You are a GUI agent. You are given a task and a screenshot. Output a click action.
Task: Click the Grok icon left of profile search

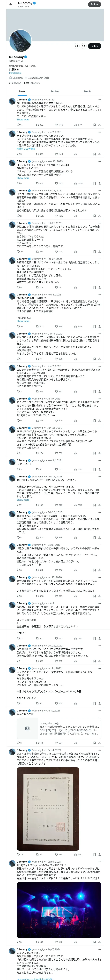click(x=76, y=46)
